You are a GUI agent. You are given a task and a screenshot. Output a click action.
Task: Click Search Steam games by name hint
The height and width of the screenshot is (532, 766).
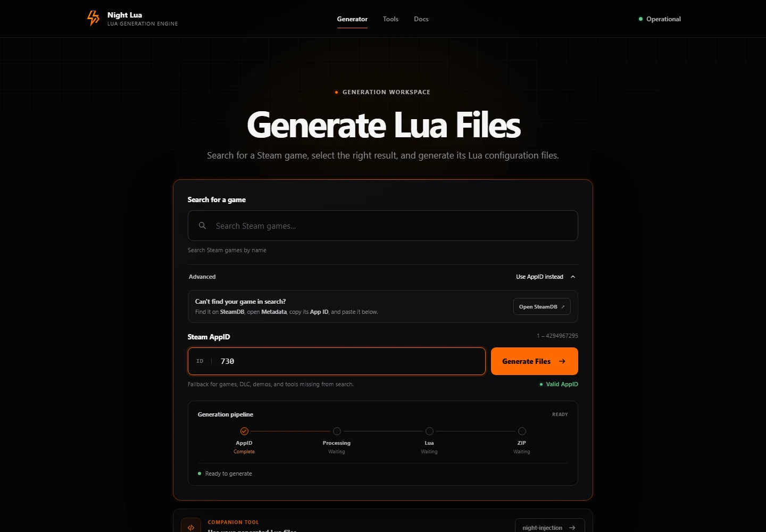pyautogui.click(x=227, y=250)
